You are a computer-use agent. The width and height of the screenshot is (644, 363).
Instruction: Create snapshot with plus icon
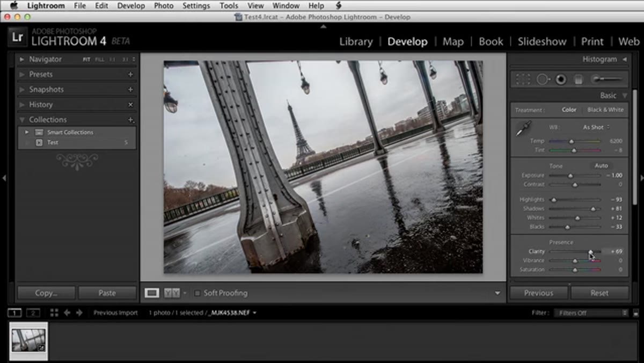130,89
